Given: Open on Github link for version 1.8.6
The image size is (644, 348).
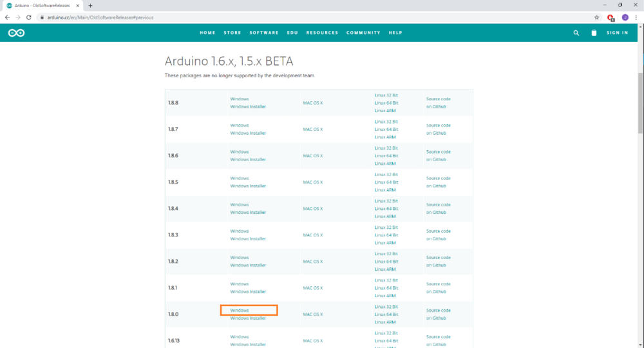Looking at the screenshot, I should pos(436,159).
